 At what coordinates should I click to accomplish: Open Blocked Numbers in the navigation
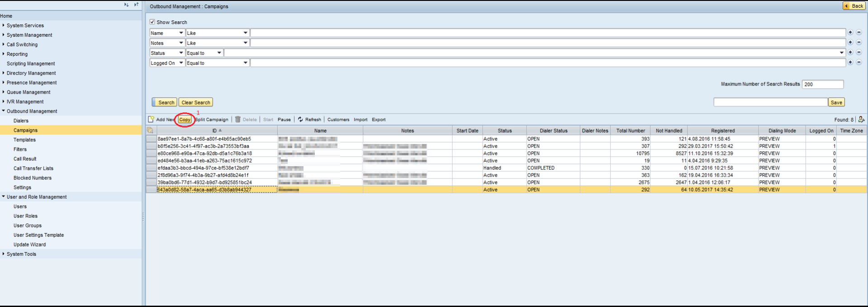(33, 178)
